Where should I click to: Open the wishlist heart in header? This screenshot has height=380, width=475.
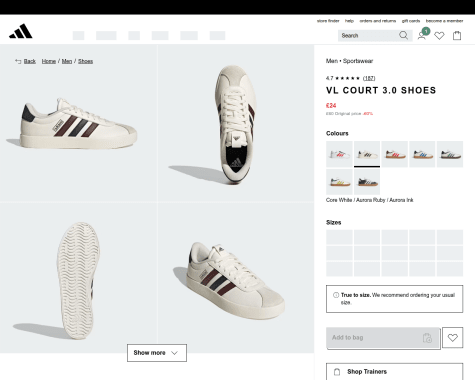(439, 36)
